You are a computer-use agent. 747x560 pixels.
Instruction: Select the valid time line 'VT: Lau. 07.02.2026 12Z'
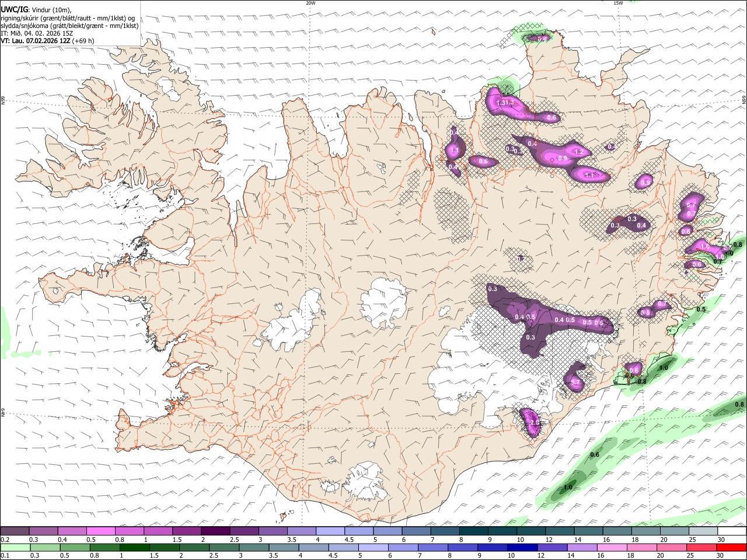pos(36,41)
